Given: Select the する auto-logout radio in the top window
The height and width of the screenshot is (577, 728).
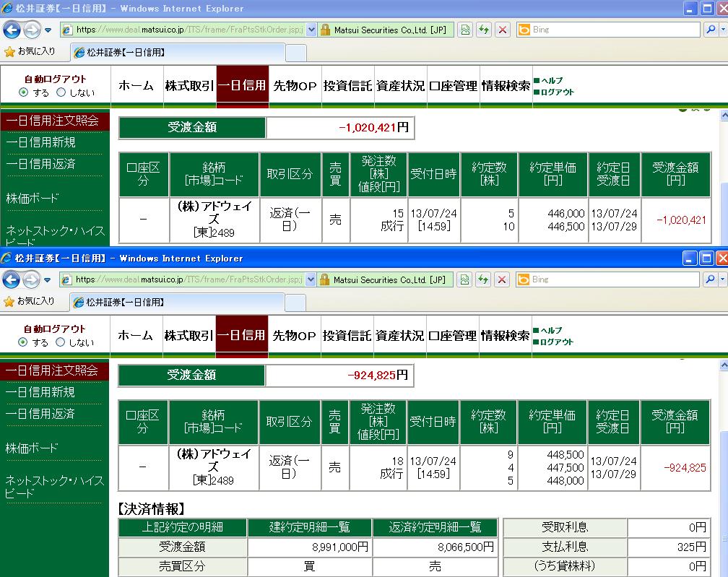Looking at the screenshot, I should (24, 92).
